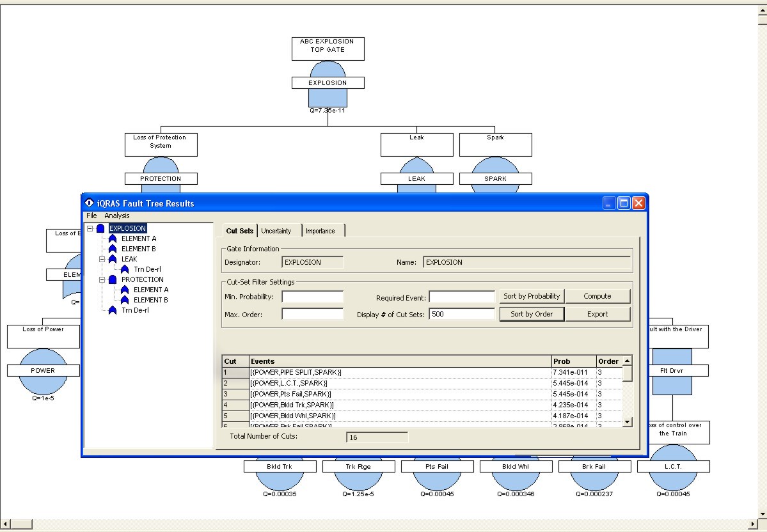767x532 pixels.
Task: Click the Flt Drvr gate label in diagram
Action: (x=678, y=371)
